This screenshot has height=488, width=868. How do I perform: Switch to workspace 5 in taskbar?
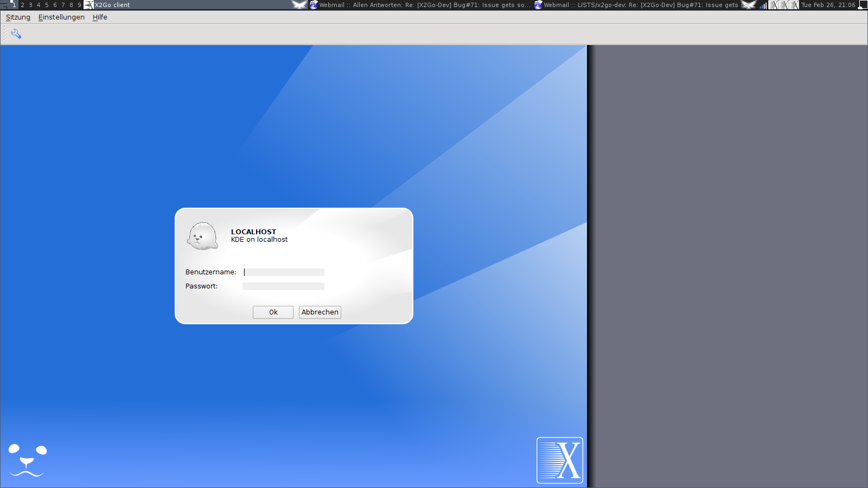[47, 5]
